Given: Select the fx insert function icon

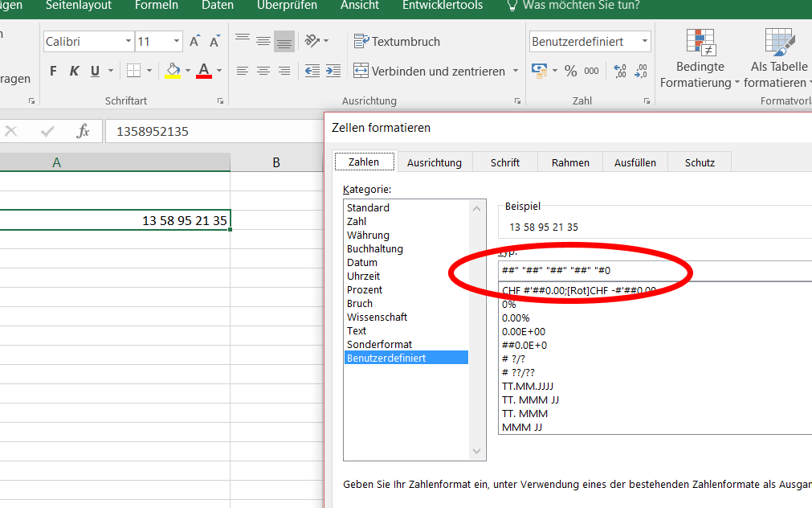Looking at the screenshot, I should [x=83, y=130].
